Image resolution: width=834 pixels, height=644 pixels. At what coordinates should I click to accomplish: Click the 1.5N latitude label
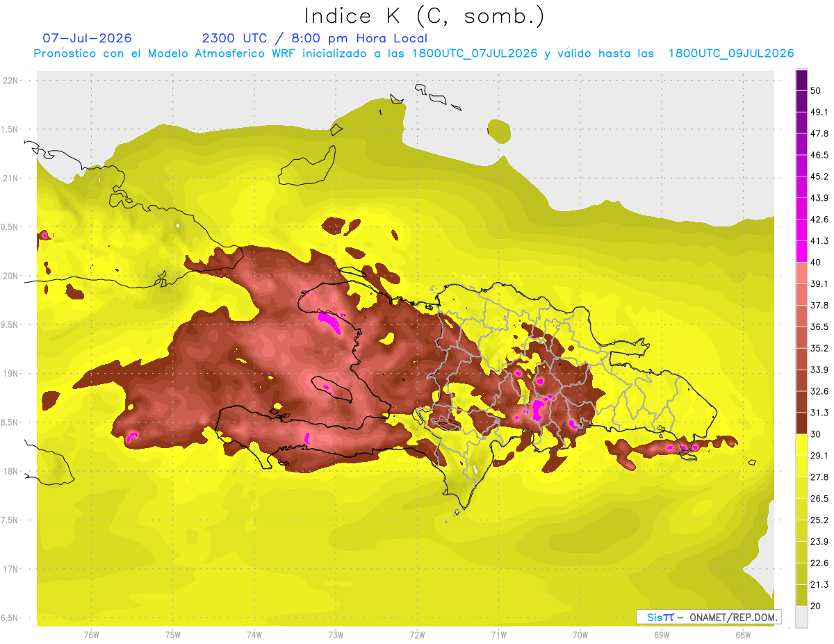(x=10, y=129)
